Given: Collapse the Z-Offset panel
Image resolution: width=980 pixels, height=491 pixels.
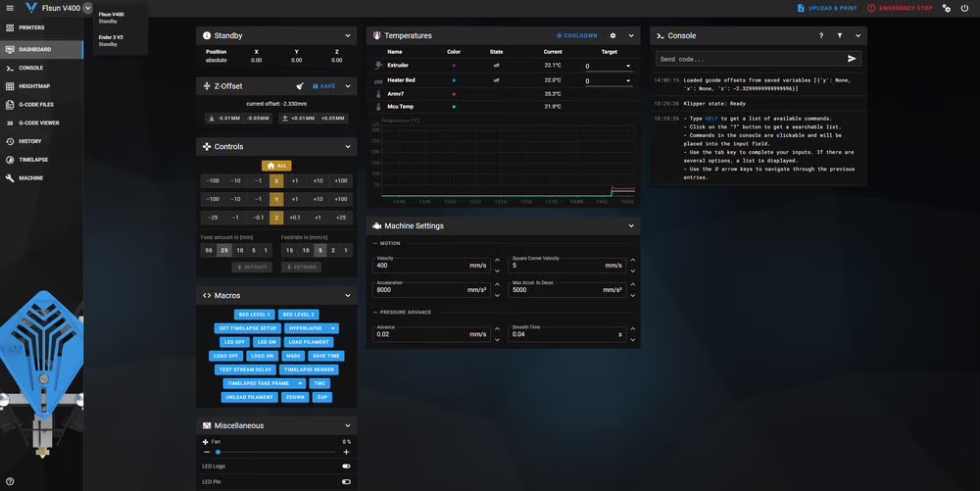Looking at the screenshot, I should [x=348, y=86].
